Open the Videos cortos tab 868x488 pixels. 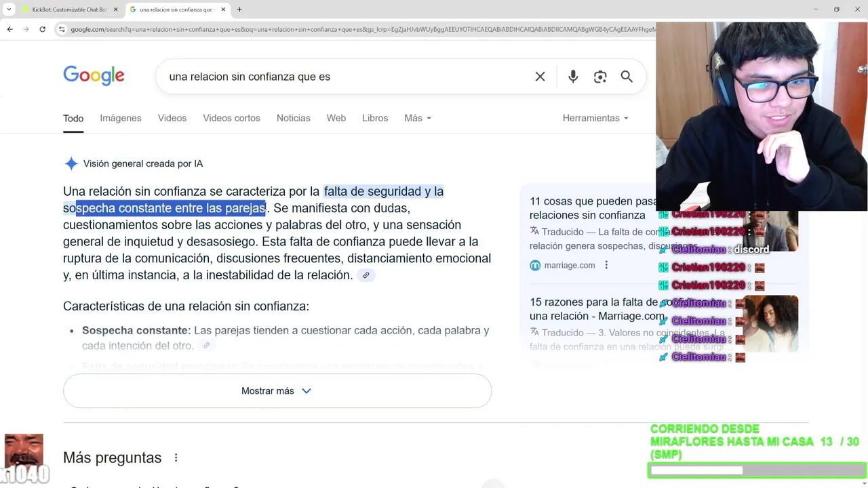[231, 118]
